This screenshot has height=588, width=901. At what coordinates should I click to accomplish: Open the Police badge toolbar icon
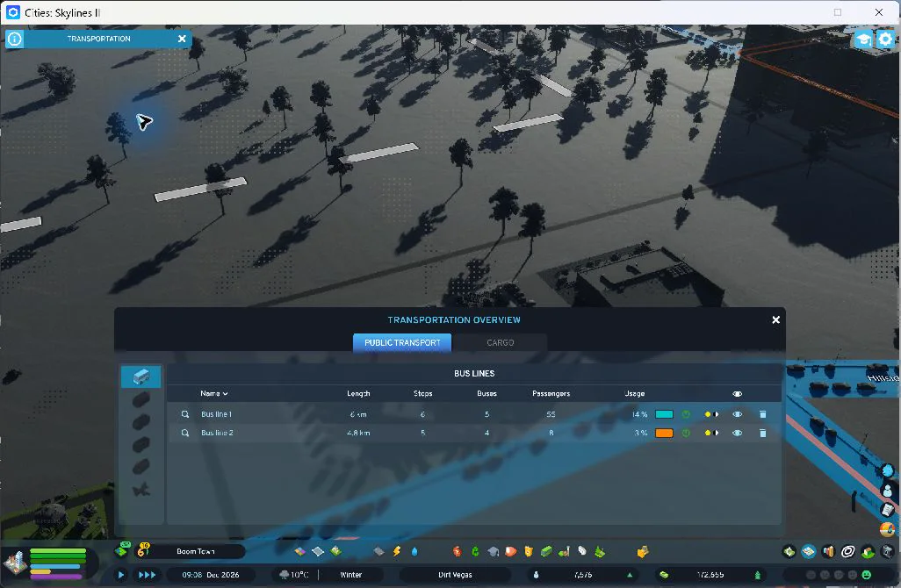pos(529,551)
